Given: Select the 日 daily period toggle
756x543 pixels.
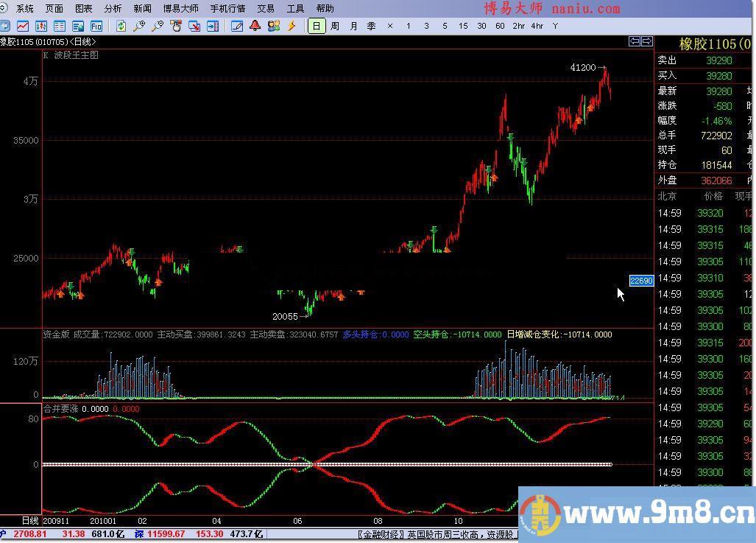Looking at the screenshot, I should point(316,26).
